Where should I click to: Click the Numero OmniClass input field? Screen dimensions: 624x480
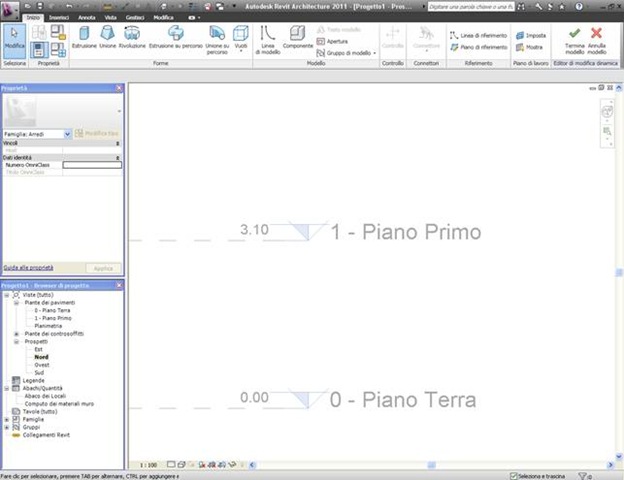coord(91,164)
